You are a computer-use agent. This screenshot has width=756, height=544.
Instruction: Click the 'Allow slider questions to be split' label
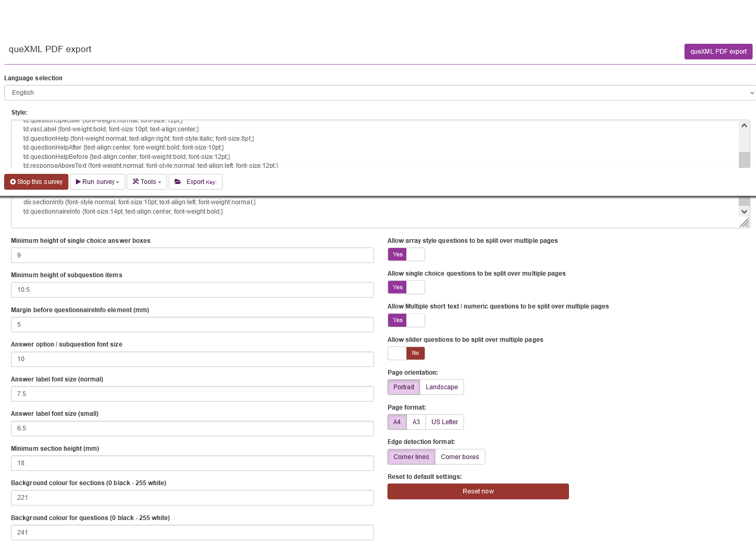tap(465, 340)
